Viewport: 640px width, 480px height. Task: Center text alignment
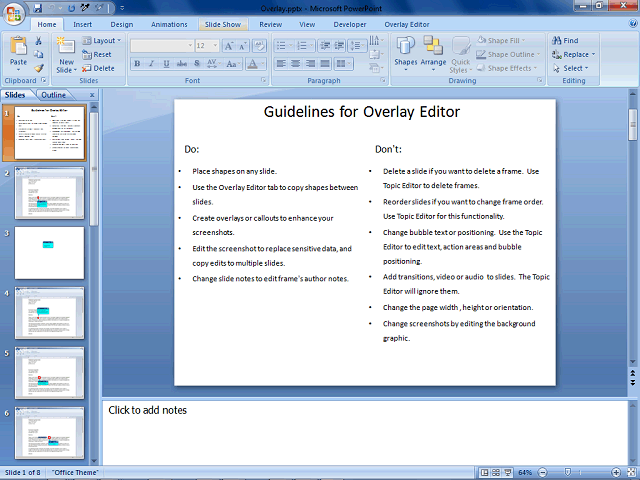pos(296,64)
